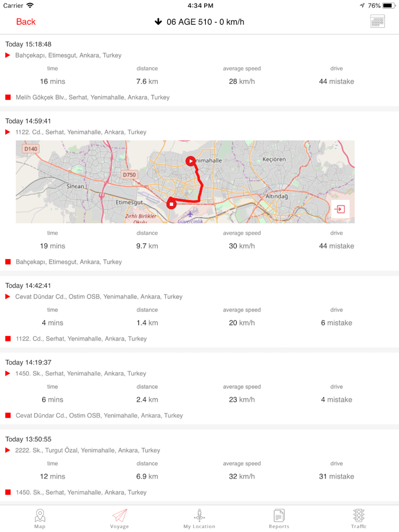Open My Location tab icon
399x532 pixels.
(x=199, y=518)
